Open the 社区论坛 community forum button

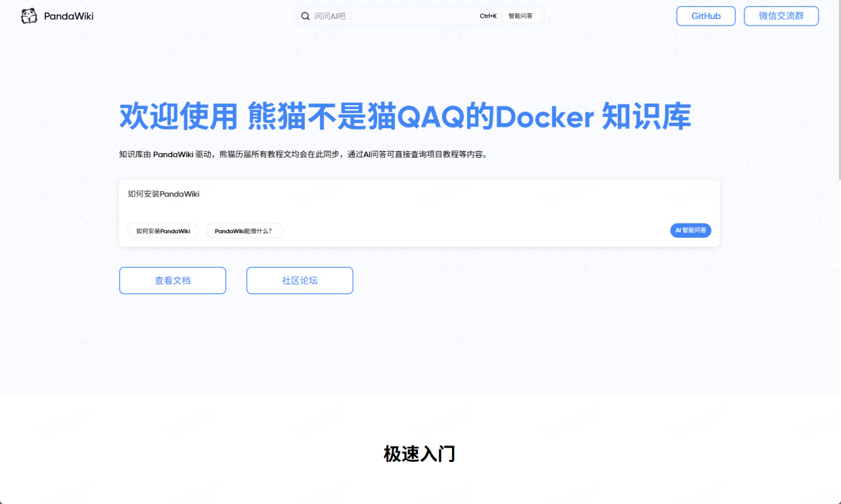(x=300, y=281)
